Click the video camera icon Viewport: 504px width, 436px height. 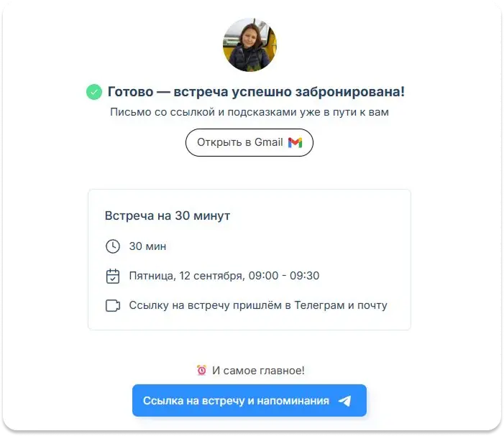point(113,306)
